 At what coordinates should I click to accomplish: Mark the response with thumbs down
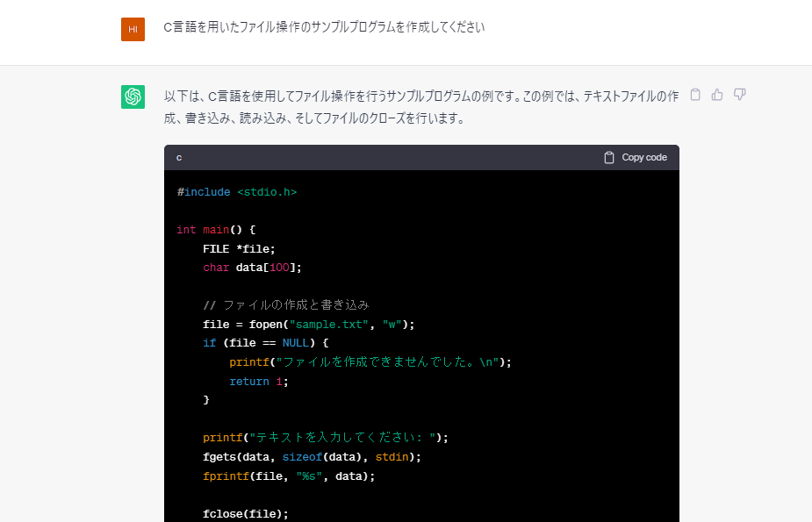pyautogui.click(x=739, y=95)
